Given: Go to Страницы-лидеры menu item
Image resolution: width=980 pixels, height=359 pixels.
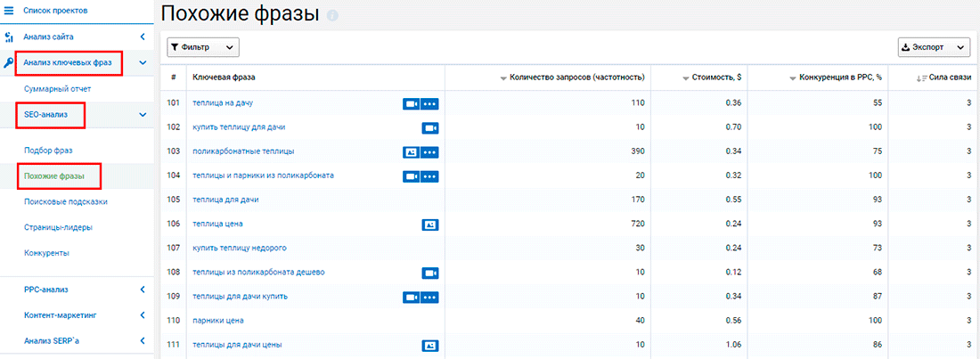Looking at the screenshot, I should click(58, 228).
